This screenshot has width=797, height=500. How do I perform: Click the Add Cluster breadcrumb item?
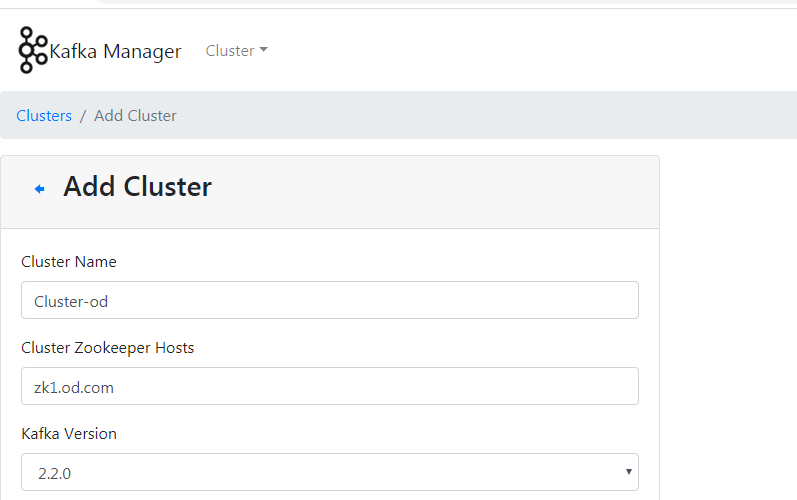(x=135, y=115)
